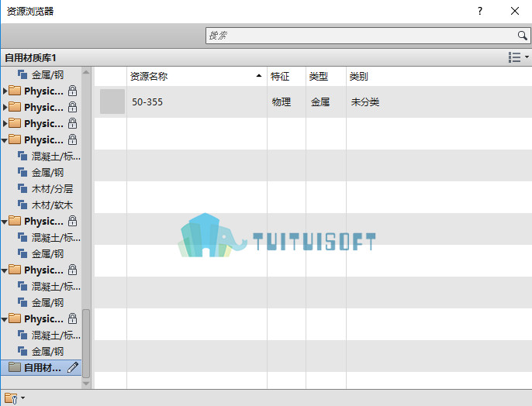Click the 金属 type cell in the 50-355 row
Screen dimensions: 532x406
[320, 102]
